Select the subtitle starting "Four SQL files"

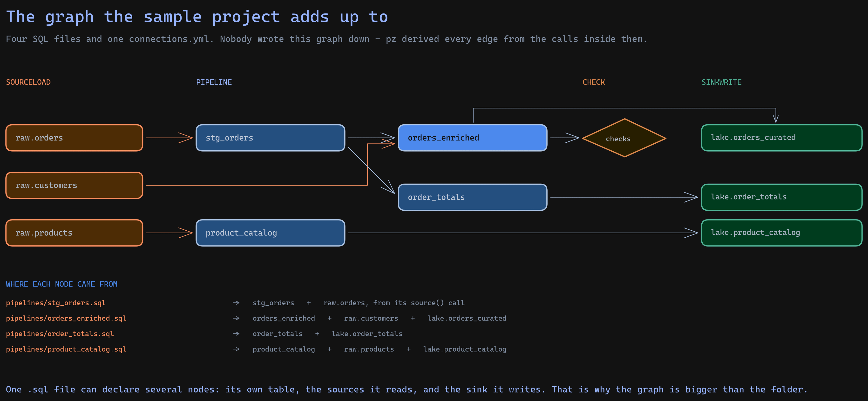tap(326, 39)
